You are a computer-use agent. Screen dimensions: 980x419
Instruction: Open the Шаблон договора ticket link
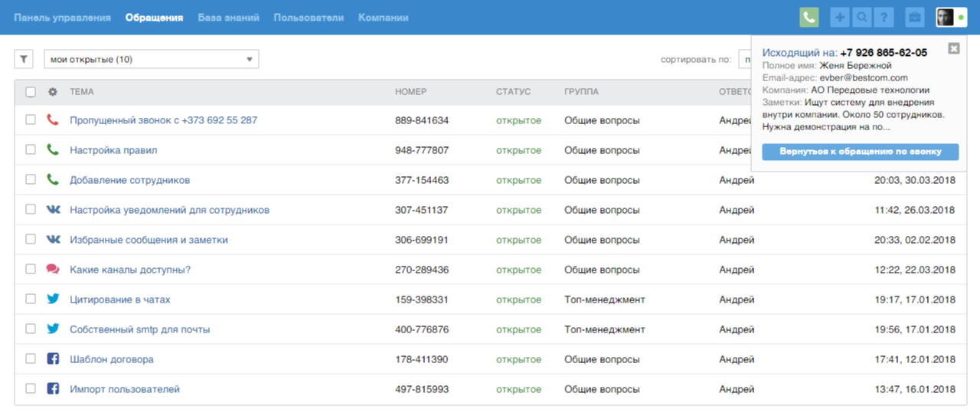[112, 359]
